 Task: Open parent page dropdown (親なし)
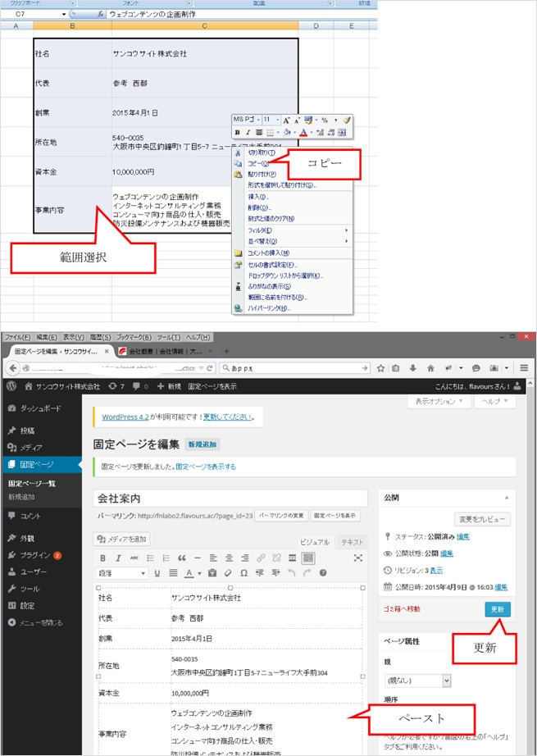[x=418, y=681]
